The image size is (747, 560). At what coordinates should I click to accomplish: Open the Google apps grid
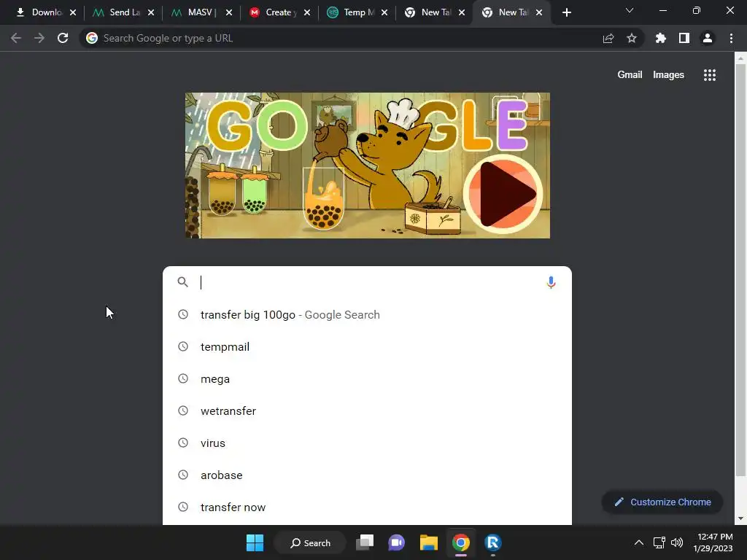[710, 75]
